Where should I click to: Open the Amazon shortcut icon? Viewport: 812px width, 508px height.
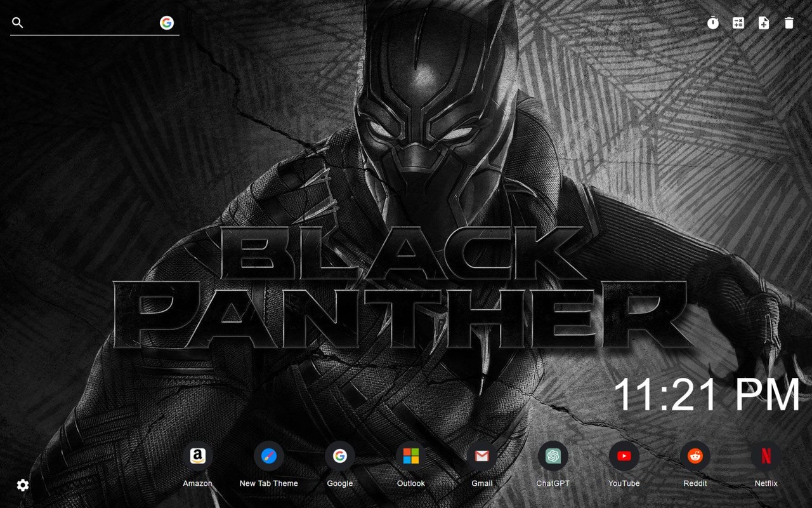(198, 456)
